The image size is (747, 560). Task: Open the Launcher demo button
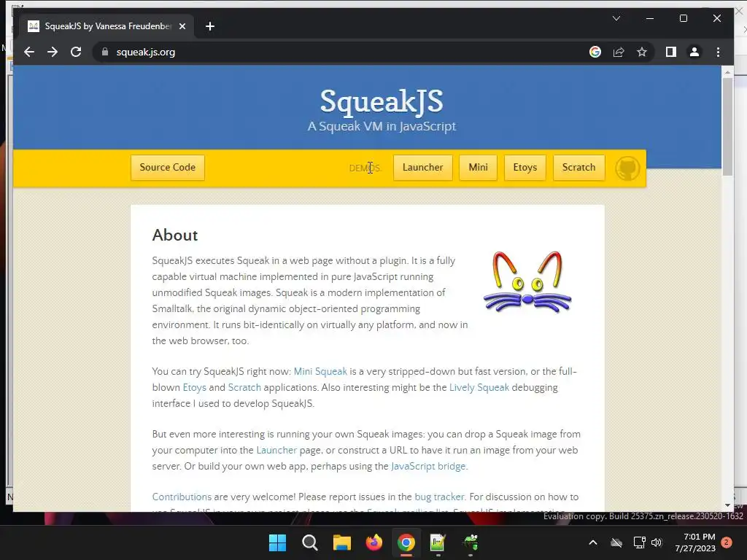(422, 168)
